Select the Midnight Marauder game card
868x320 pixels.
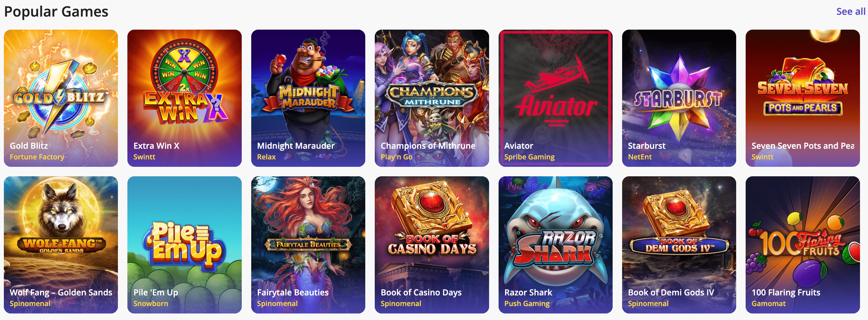point(308,98)
